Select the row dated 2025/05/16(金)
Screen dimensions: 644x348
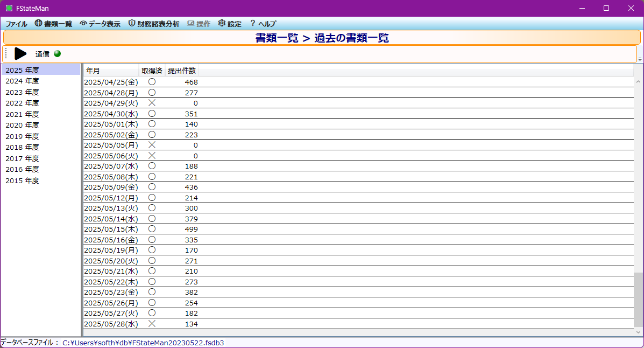[x=358, y=239]
